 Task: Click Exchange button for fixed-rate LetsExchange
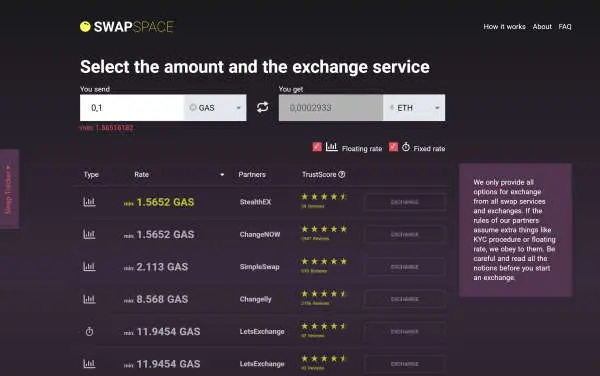click(405, 332)
